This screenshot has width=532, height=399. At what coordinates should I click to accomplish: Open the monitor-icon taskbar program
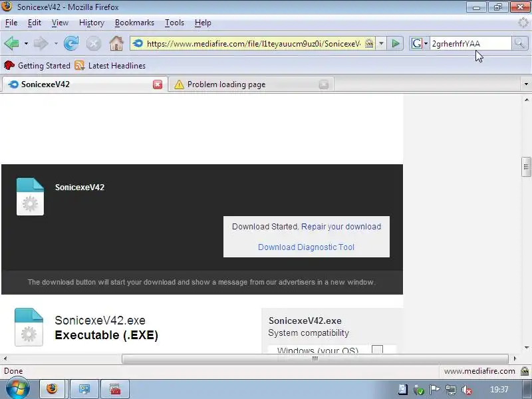pos(84,389)
